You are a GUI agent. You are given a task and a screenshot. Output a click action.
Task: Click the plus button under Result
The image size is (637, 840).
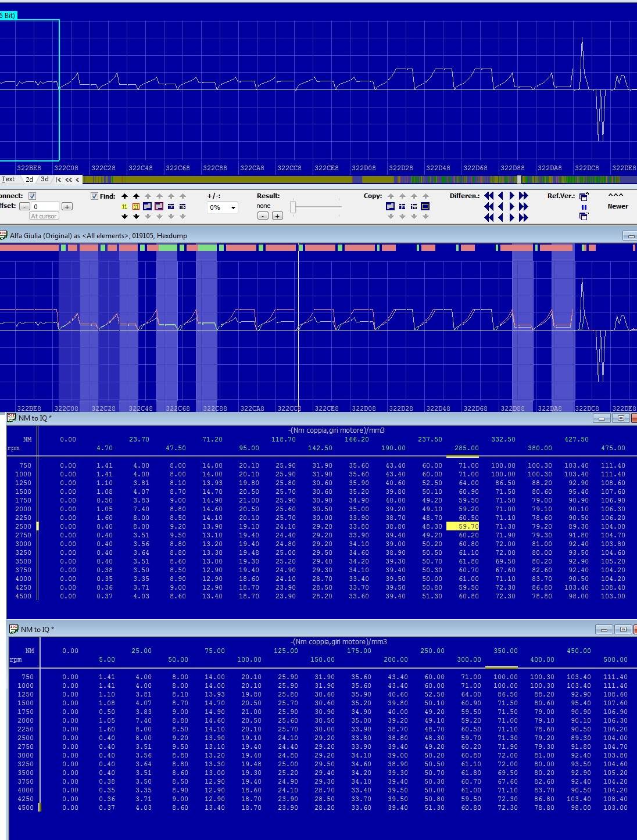277,216
